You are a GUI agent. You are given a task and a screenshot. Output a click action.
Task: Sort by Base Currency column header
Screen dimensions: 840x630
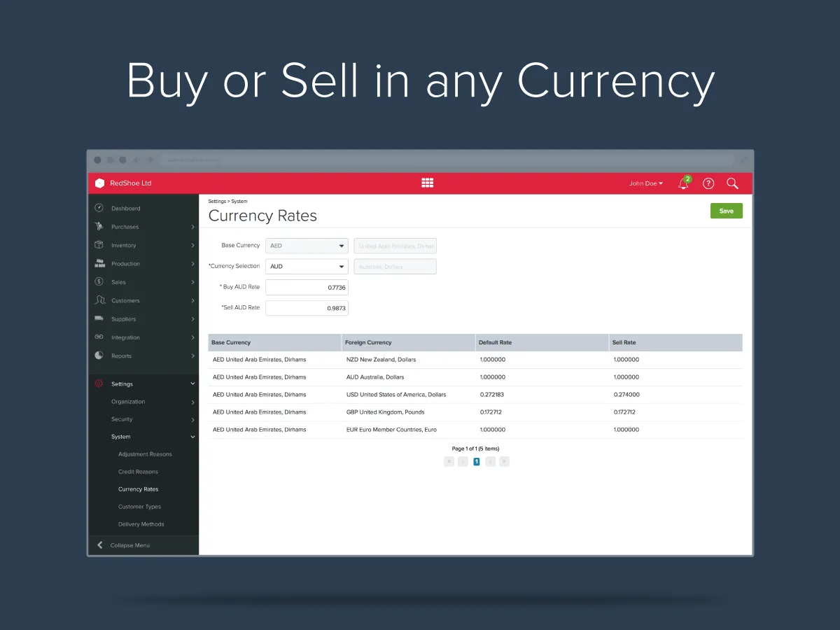(275, 342)
